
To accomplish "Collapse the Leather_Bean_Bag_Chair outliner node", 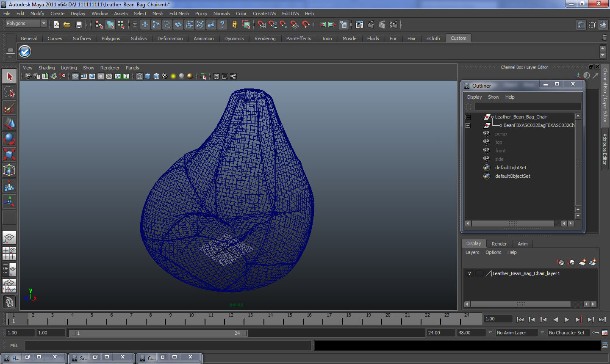I will (x=468, y=117).
